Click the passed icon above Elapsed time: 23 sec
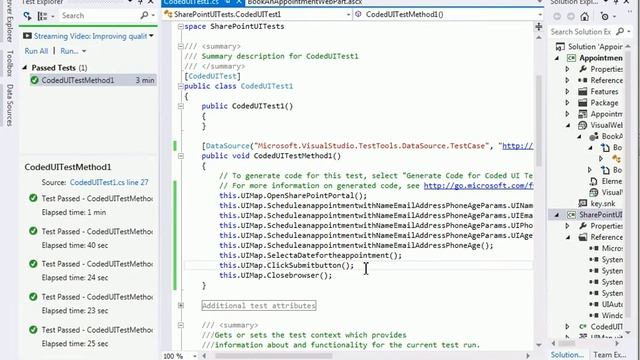 33,297
